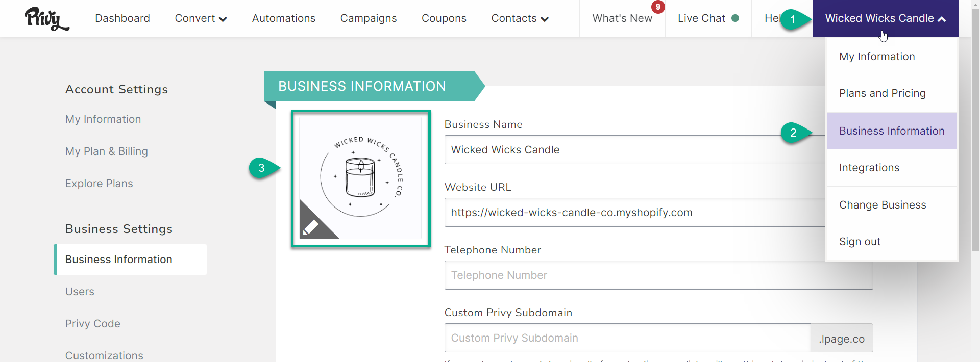
Task: Click the Custom Privy Subdomain field
Action: tap(627, 338)
